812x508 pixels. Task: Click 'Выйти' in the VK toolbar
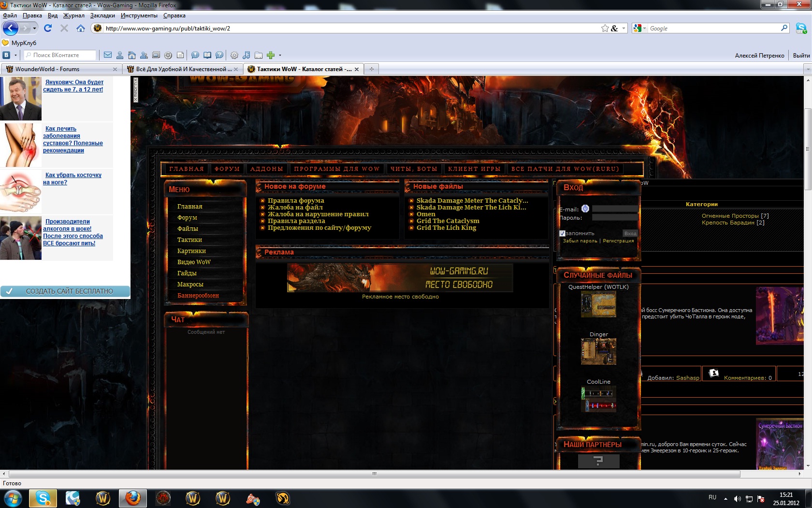pos(801,56)
